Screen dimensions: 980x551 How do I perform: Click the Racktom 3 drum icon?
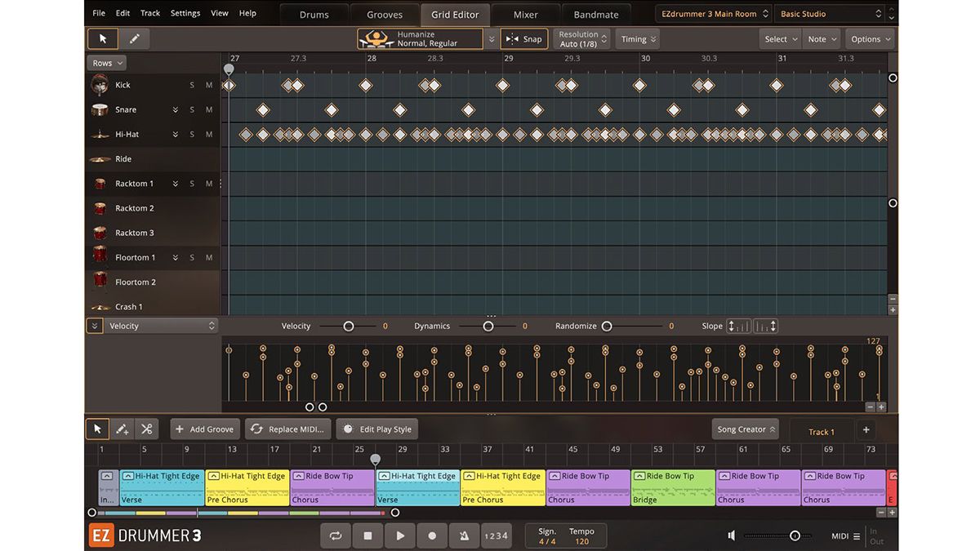[x=100, y=233]
